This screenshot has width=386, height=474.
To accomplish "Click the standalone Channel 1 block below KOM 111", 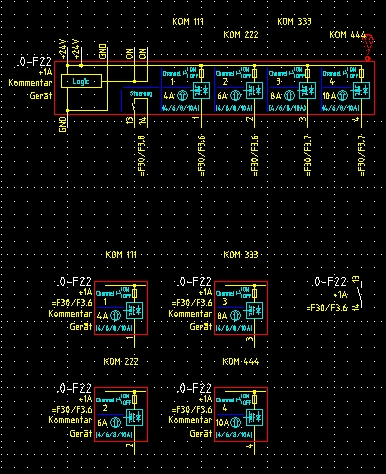I will tap(121, 308).
